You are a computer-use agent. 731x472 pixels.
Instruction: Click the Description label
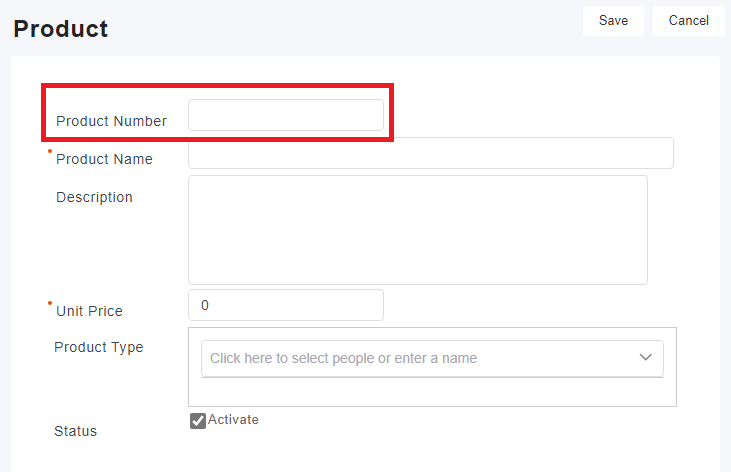point(94,197)
